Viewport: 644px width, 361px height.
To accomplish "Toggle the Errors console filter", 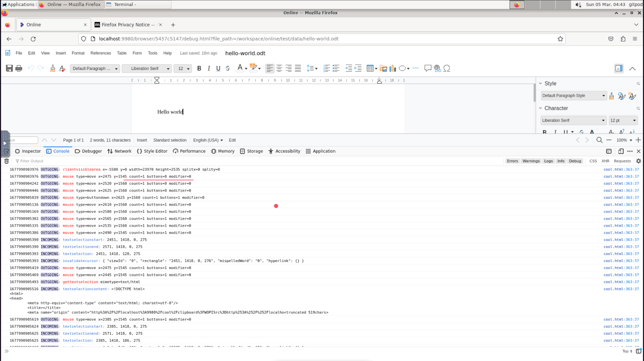I will [x=512, y=161].
